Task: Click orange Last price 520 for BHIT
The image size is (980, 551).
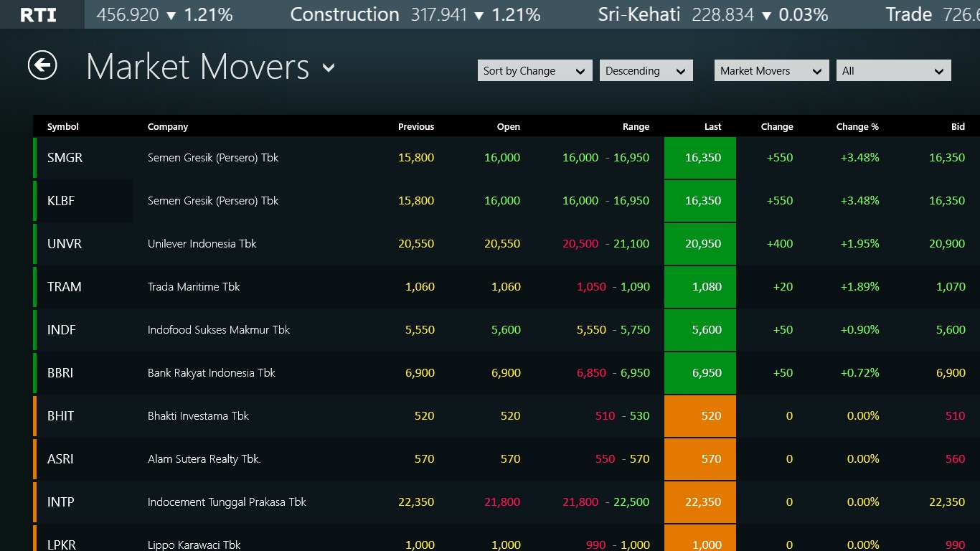Action: pos(701,416)
